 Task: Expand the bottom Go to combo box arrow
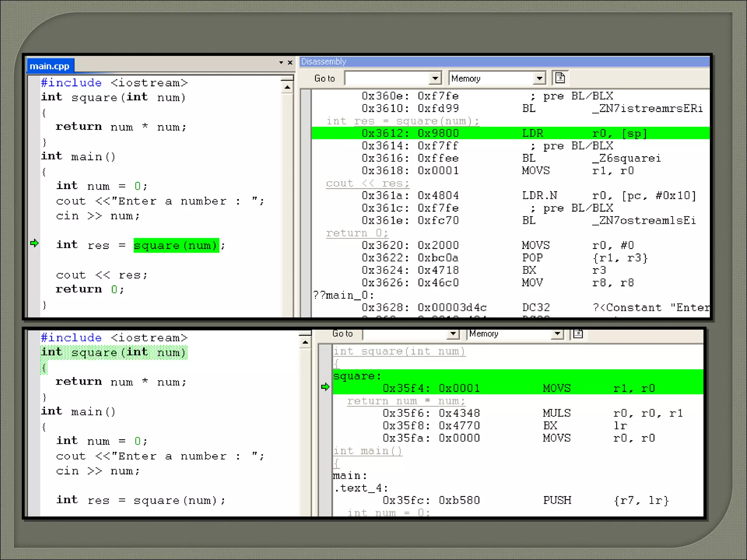pyautogui.click(x=453, y=334)
